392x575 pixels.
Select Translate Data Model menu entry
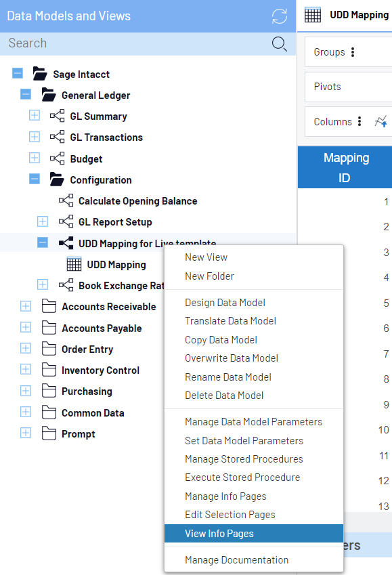[x=254, y=321]
